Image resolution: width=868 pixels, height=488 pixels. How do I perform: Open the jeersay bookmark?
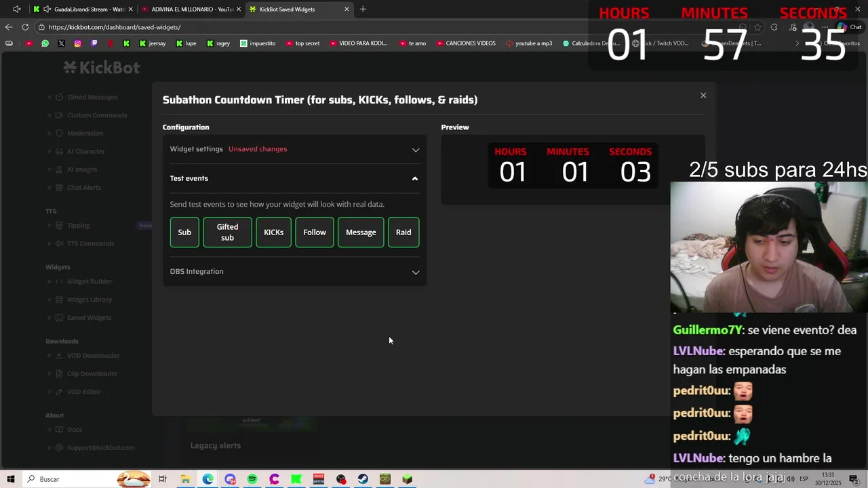point(153,43)
